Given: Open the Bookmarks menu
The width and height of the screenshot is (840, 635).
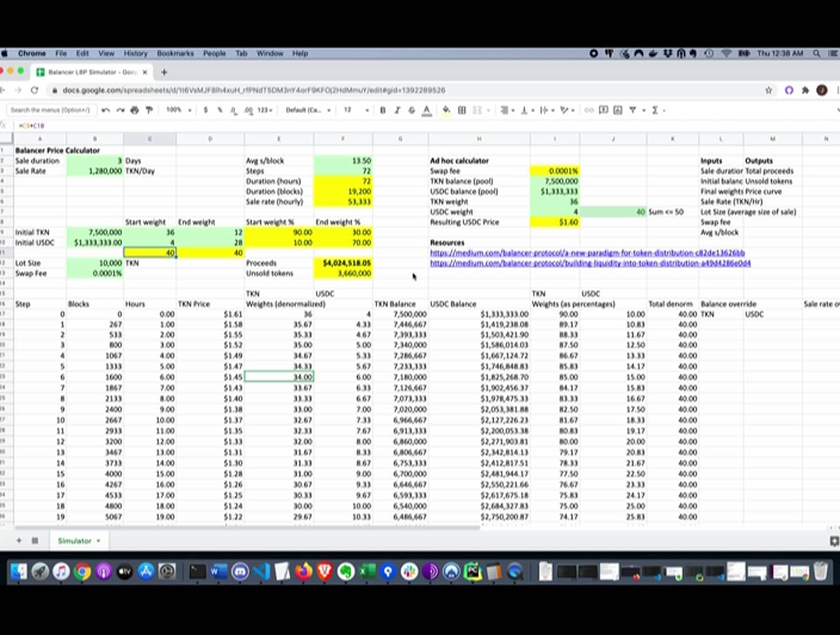Looking at the screenshot, I should pos(175,54).
